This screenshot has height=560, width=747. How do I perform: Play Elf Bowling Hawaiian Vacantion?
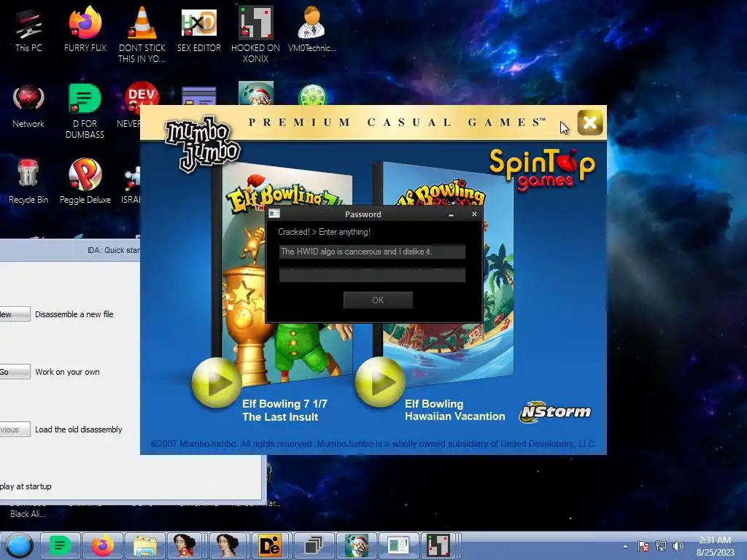(379, 382)
